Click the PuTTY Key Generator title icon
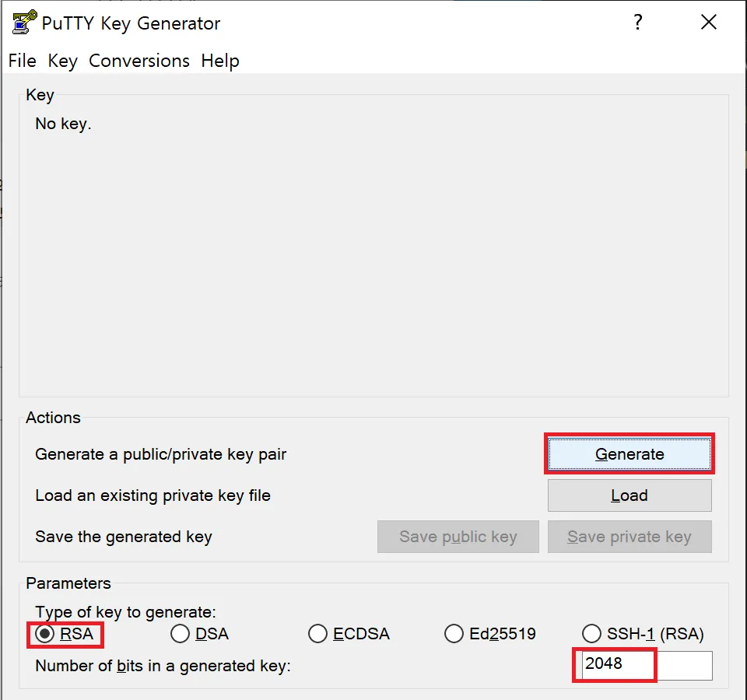This screenshot has width=747, height=700. (24, 23)
